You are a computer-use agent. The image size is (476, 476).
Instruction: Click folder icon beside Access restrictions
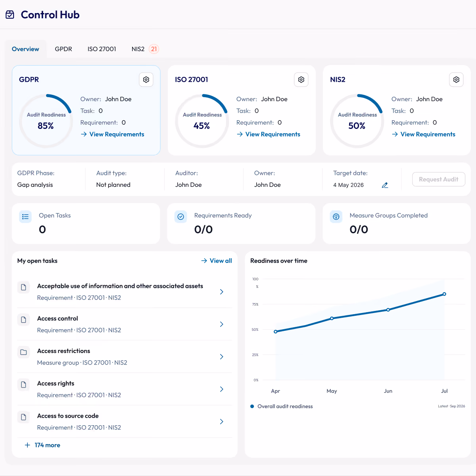[23, 352]
